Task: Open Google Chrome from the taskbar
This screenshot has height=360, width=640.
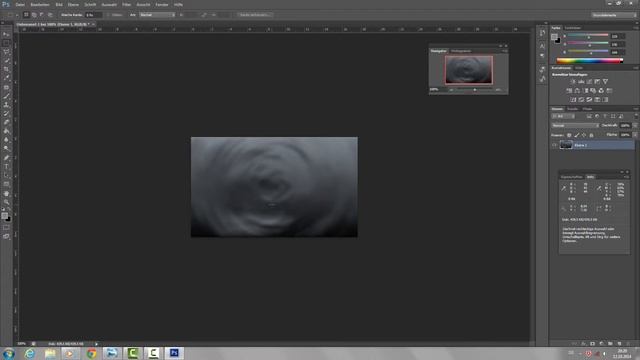Action: [x=91, y=353]
